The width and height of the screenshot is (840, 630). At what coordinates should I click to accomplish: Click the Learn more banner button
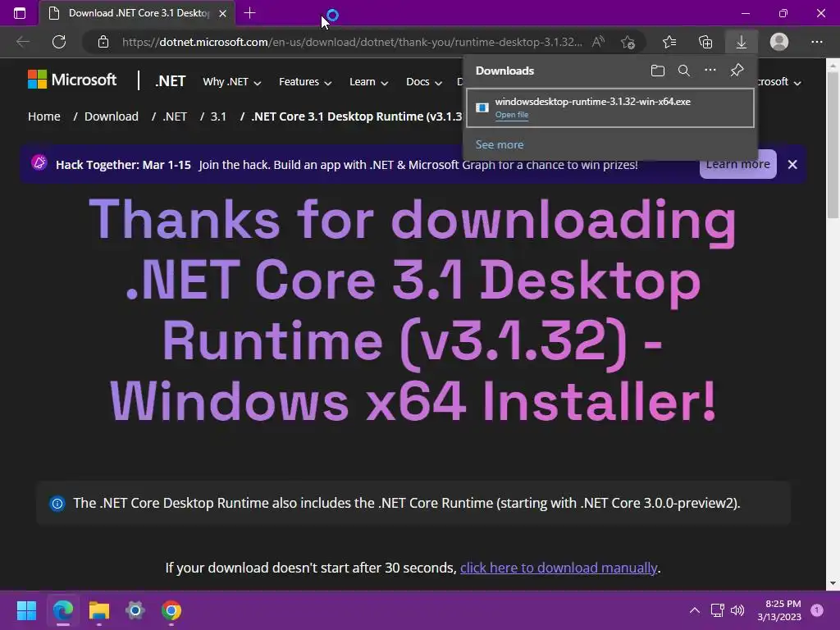click(x=737, y=164)
